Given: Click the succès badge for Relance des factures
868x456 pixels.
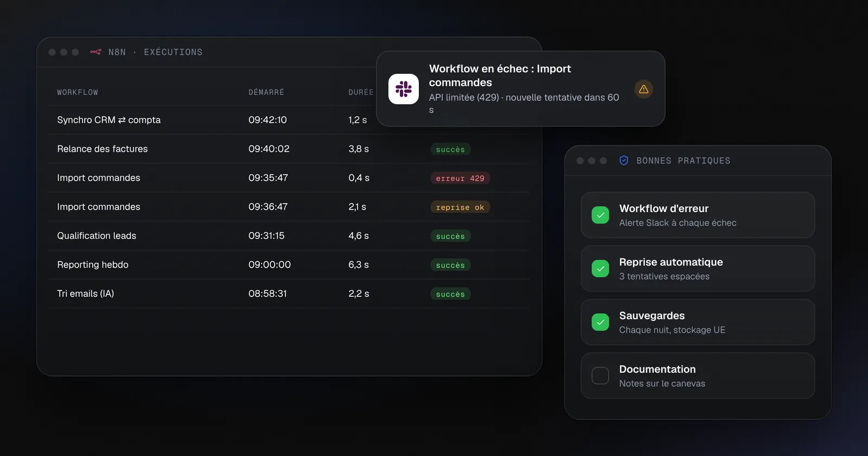Looking at the screenshot, I should pyautogui.click(x=450, y=149).
